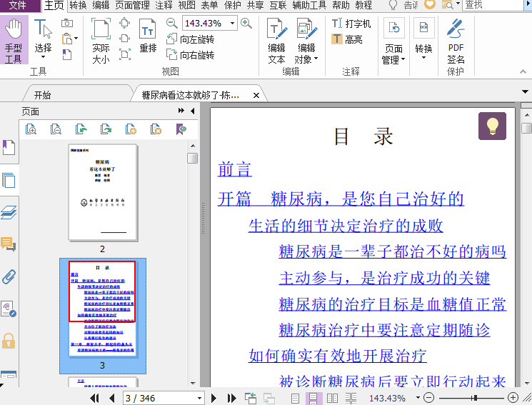Collapse the ribbon with chevron
This screenshot has height=405, width=532.
pyautogui.click(x=523, y=71)
